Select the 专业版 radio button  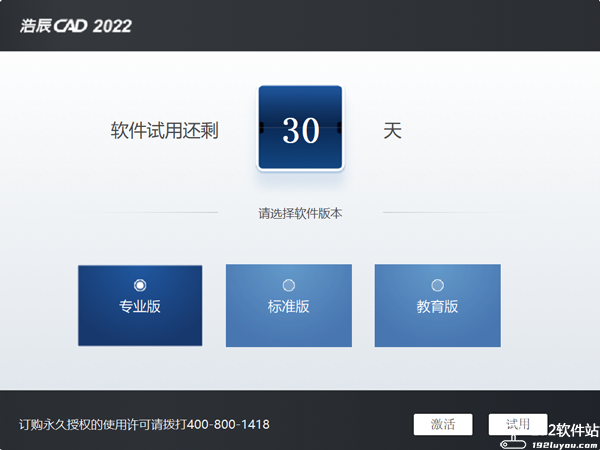(x=140, y=285)
